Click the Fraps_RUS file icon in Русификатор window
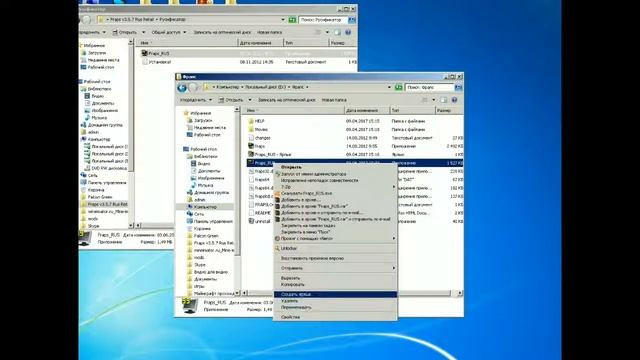640x360 pixels. point(144,53)
